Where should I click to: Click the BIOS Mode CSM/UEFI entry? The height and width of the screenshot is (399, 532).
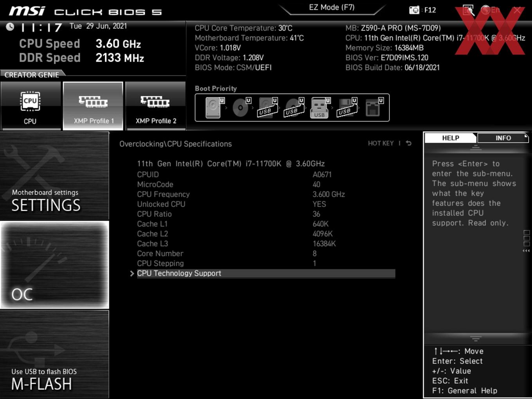point(233,67)
